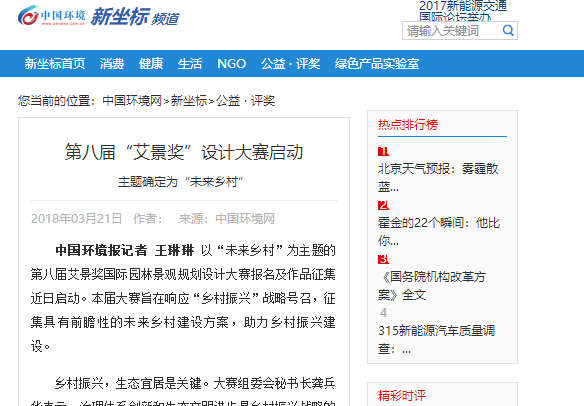
Task: Click the rank 4 number marker
Action: pyautogui.click(x=383, y=313)
